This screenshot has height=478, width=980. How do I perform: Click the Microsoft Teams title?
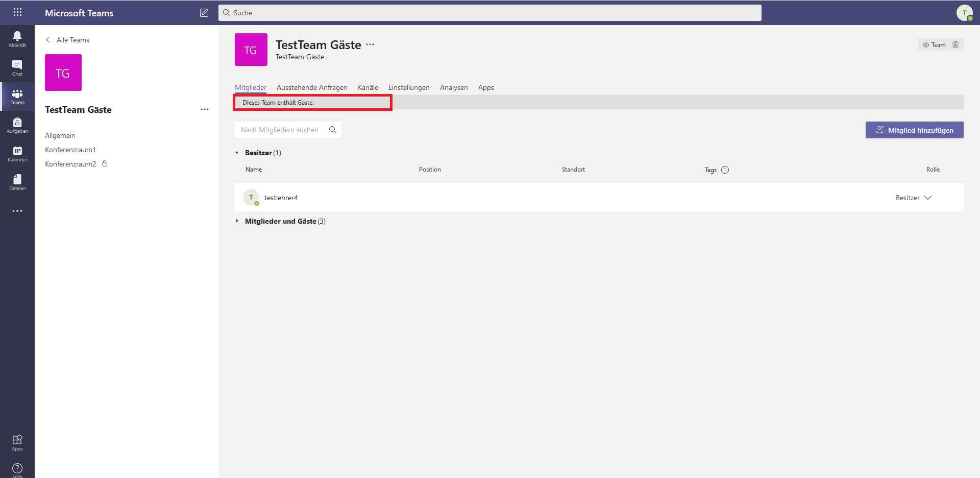(79, 13)
